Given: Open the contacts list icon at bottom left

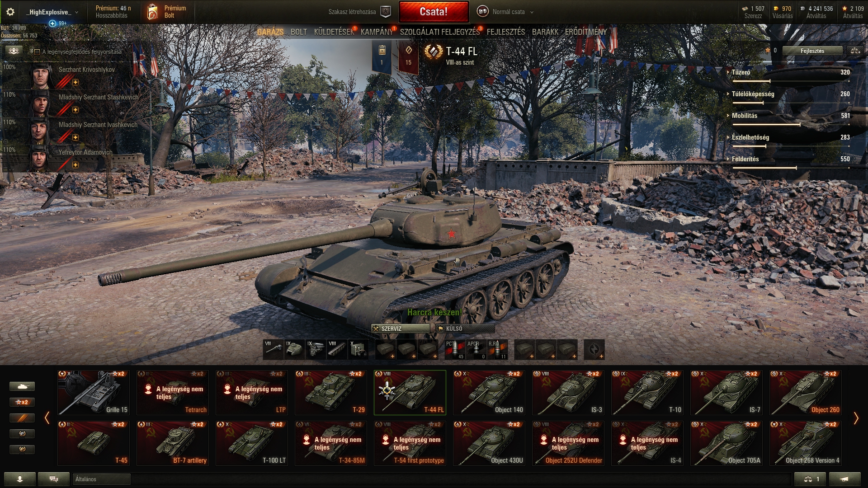Looking at the screenshot, I should pyautogui.click(x=19, y=479).
